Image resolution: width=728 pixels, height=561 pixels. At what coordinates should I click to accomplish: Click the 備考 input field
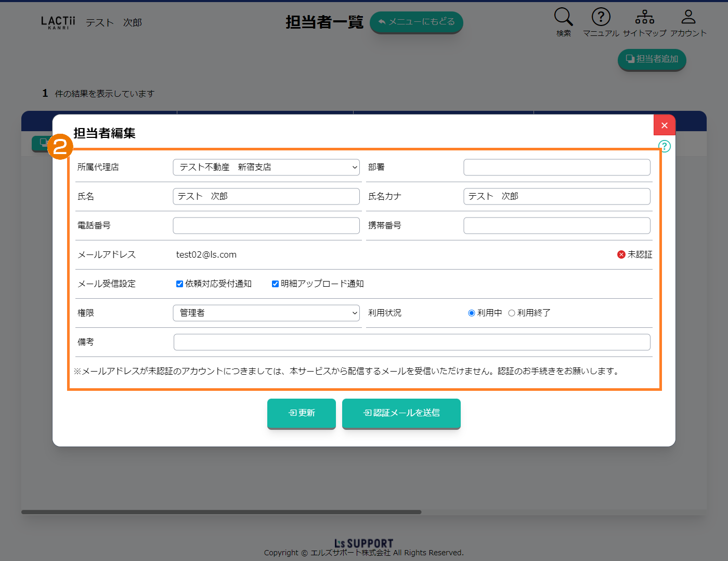411,342
